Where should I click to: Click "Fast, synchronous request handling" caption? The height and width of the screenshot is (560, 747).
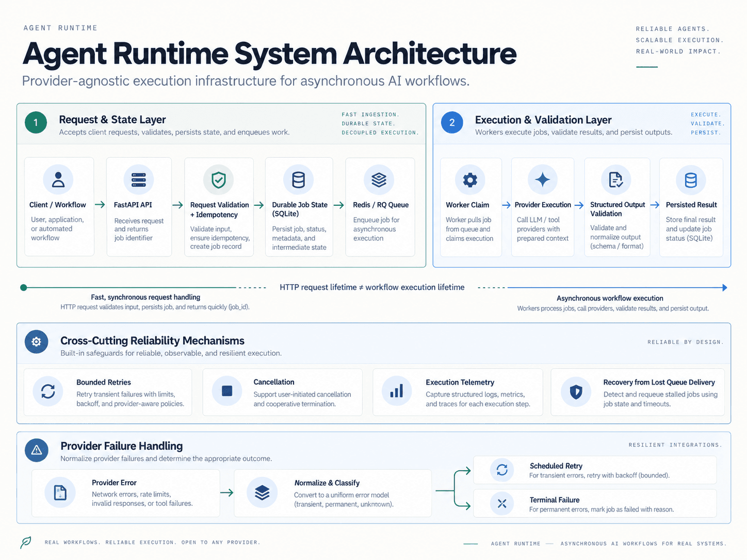145,297
